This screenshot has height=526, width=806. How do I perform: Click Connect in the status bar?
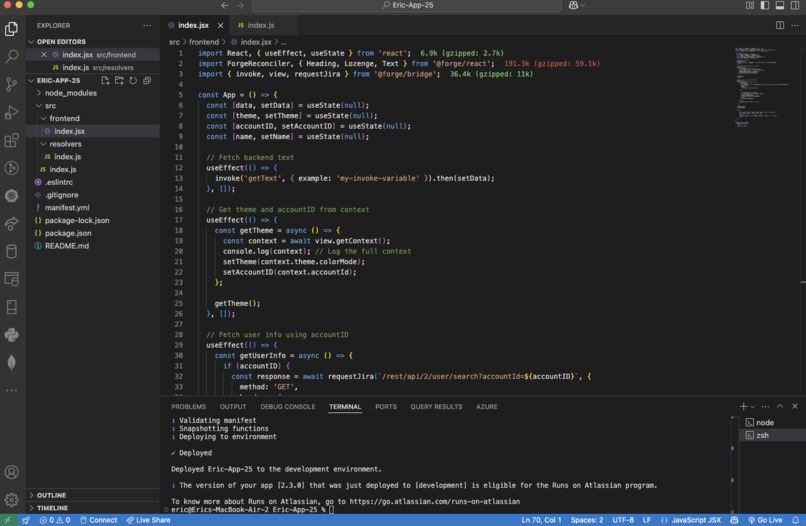coord(99,520)
